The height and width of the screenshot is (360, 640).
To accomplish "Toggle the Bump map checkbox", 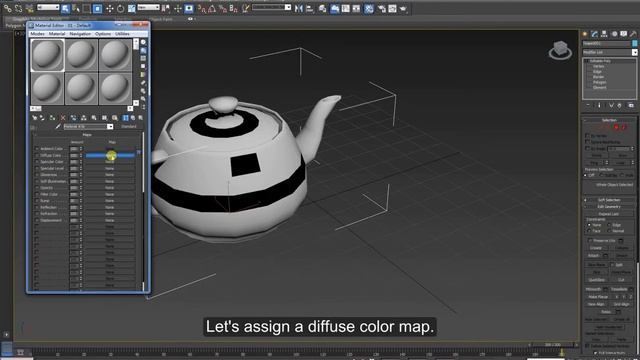I will 37,201.
